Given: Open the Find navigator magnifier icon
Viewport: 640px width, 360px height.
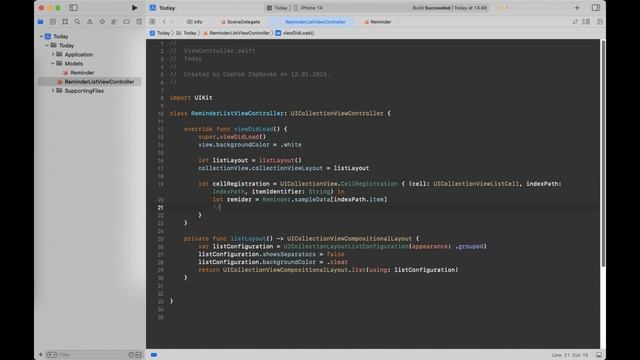Looking at the screenshot, I should [77, 22].
